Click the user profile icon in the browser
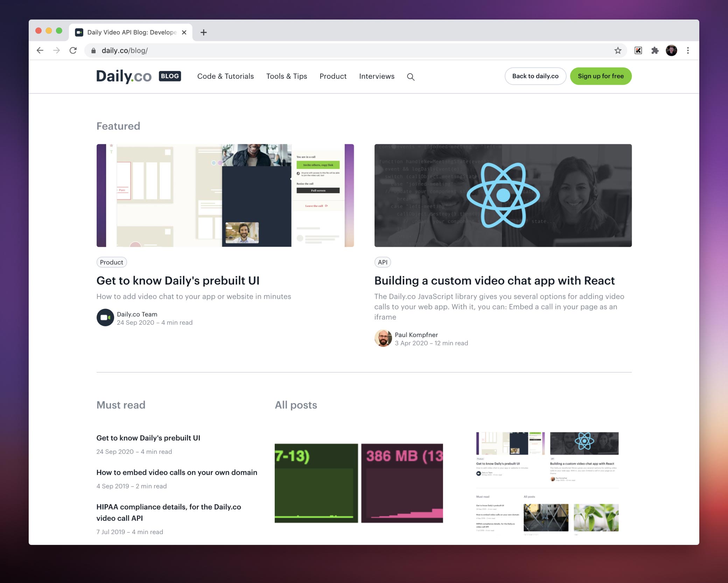 (671, 50)
